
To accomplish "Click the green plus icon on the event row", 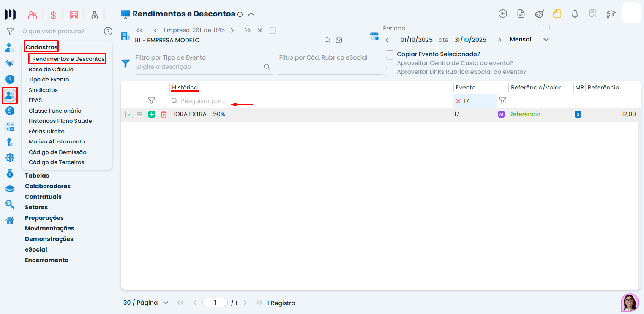I will (152, 114).
